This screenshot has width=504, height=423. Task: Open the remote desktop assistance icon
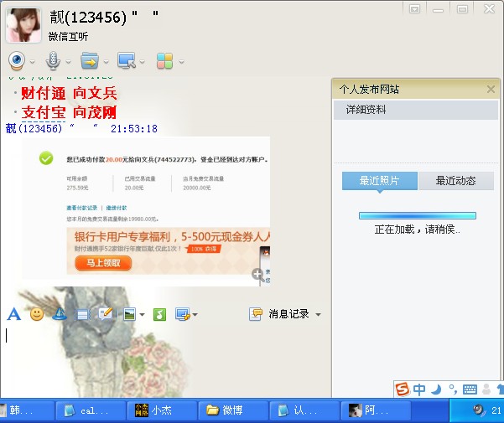127,61
